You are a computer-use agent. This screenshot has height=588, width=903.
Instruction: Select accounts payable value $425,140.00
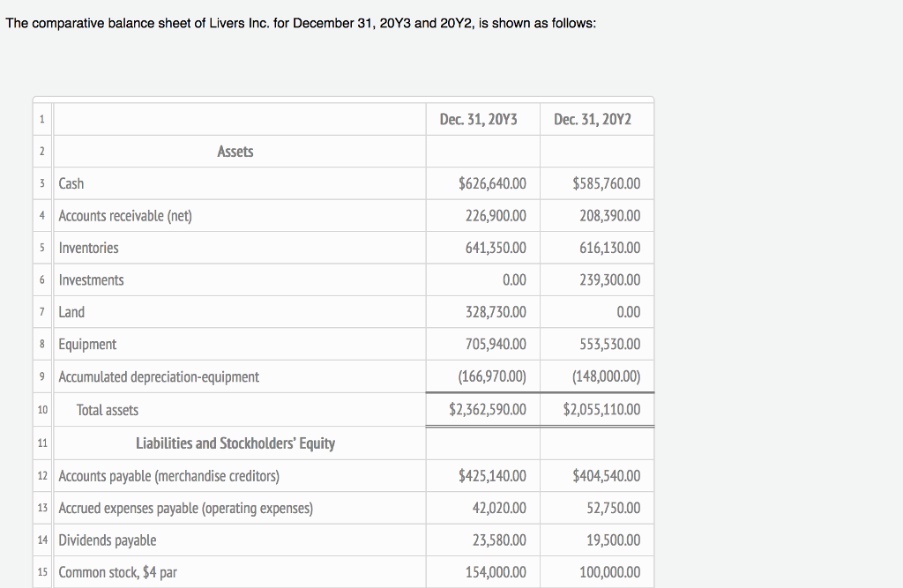click(x=492, y=476)
